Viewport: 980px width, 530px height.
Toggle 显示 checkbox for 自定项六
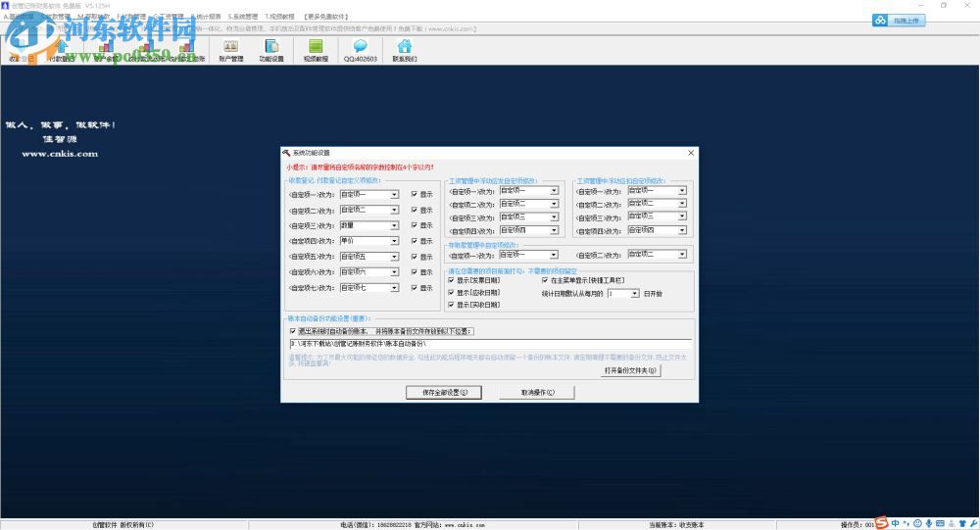(415, 272)
